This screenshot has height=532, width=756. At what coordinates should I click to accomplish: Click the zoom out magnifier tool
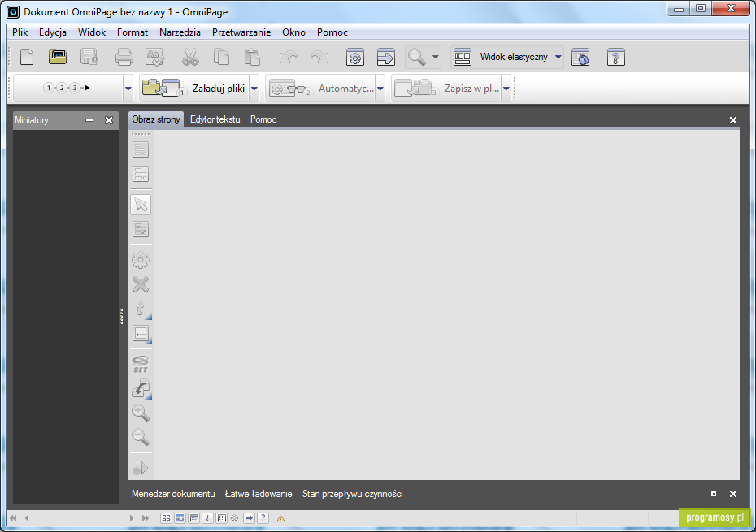click(141, 437)
